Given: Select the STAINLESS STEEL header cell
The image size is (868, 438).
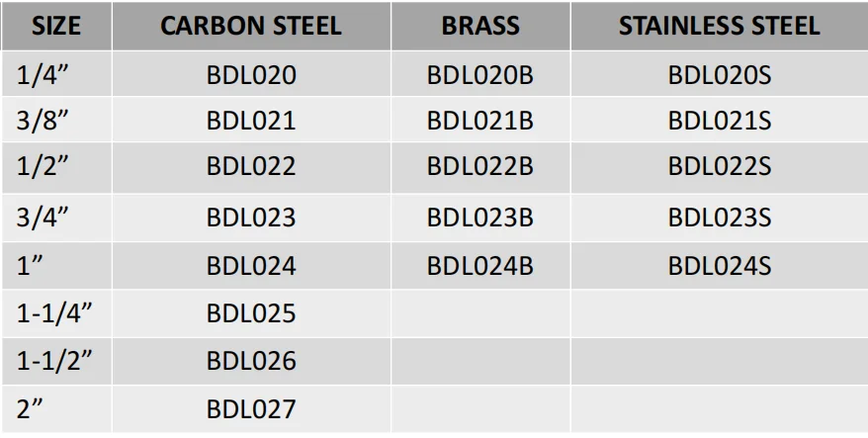Looking at the screenshot, I should pos(719,26).
